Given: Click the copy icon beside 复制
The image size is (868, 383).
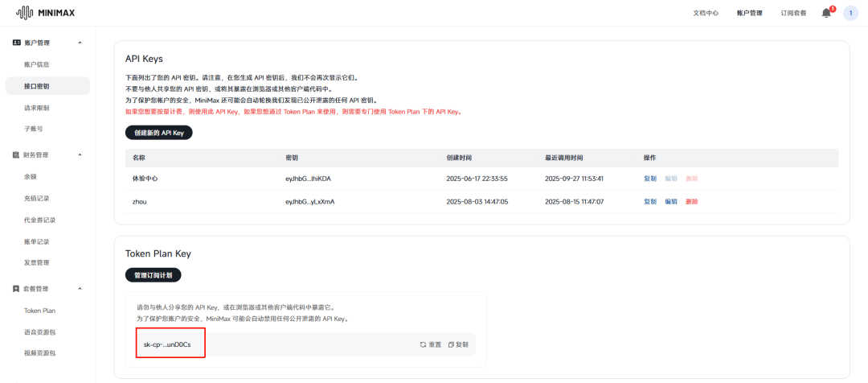Looking at the screenshot, I should point(451,344).
